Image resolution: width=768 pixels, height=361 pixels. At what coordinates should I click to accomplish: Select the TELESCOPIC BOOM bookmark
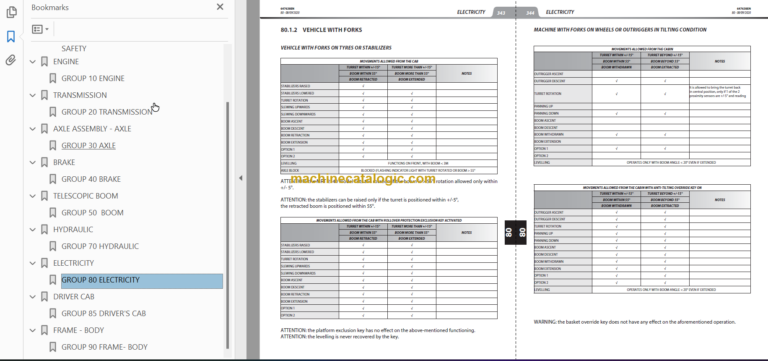click(86, 196)
